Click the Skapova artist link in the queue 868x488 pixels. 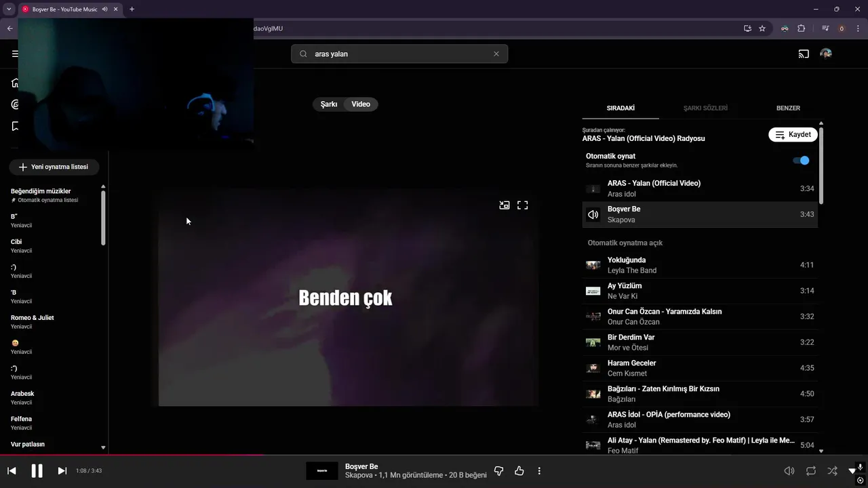tap(621, 220)
